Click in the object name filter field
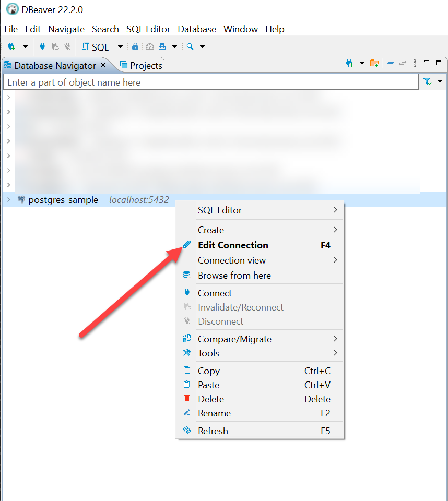Viewport: 448px width, 501px height. click(x=211, y=82)
